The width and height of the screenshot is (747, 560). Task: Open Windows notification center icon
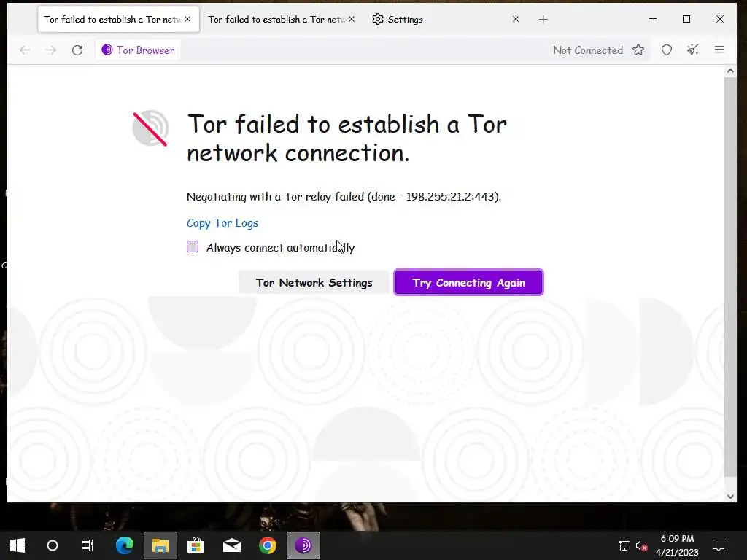click(x=719, y=545)
